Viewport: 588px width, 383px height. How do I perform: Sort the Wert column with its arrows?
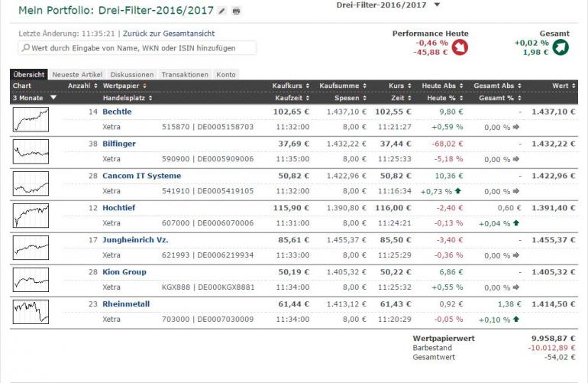(573, 86)
